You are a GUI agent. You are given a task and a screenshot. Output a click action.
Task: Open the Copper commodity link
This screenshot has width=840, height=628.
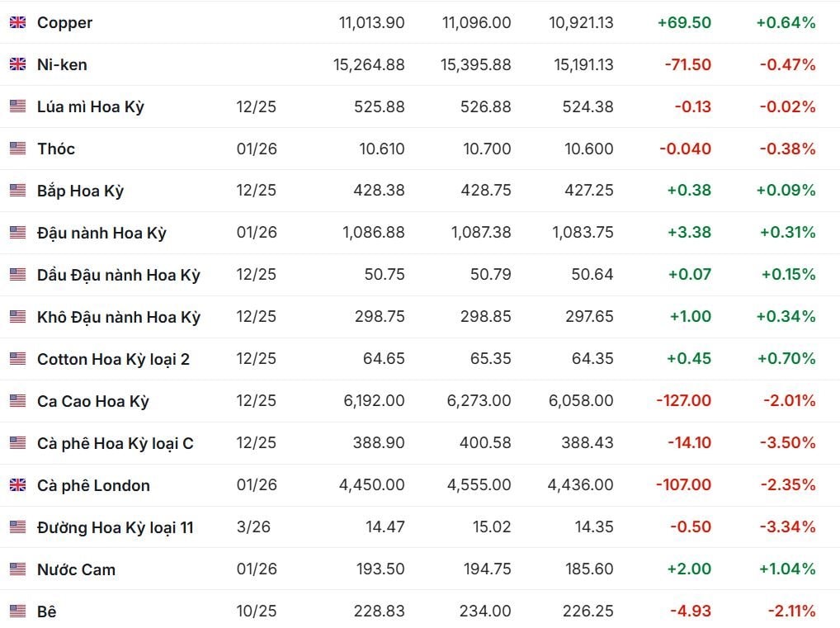[64, 23]
